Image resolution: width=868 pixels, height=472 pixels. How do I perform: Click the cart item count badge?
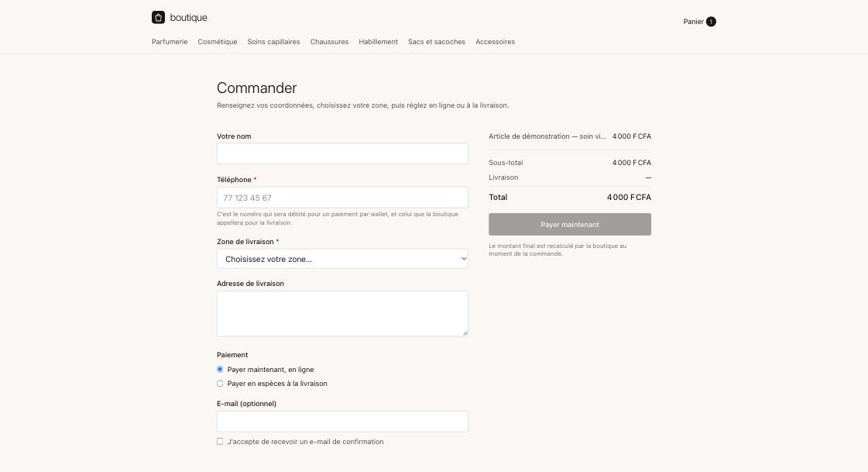click(711, 22)
